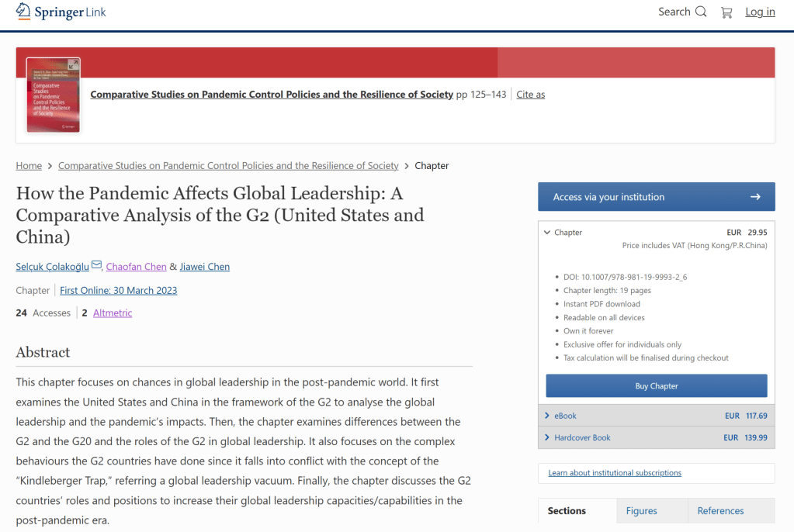Open the shopping cart icon

(x=726, y=12)
